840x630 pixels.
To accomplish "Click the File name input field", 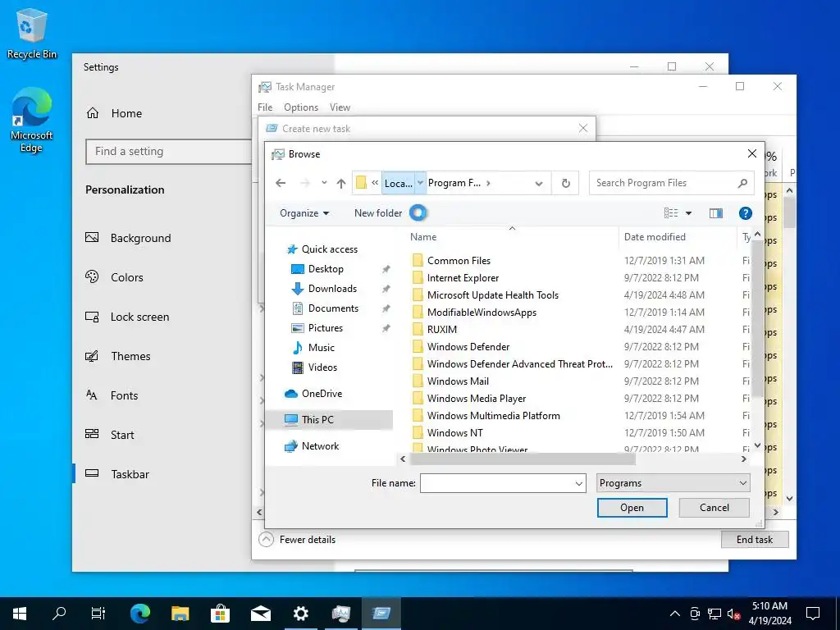I will 496,483.
